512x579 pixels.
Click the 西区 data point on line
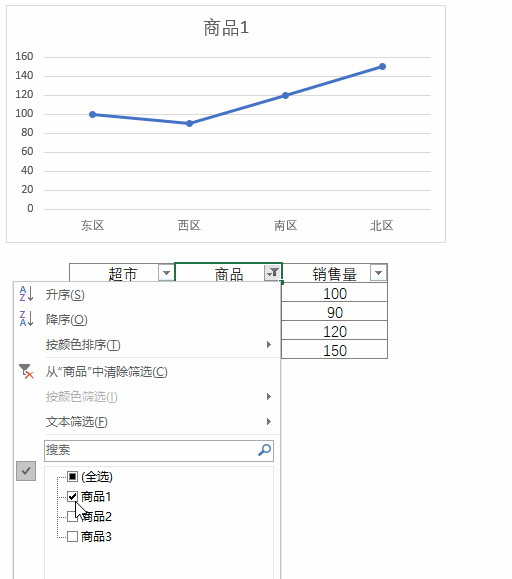click(189, 123)
